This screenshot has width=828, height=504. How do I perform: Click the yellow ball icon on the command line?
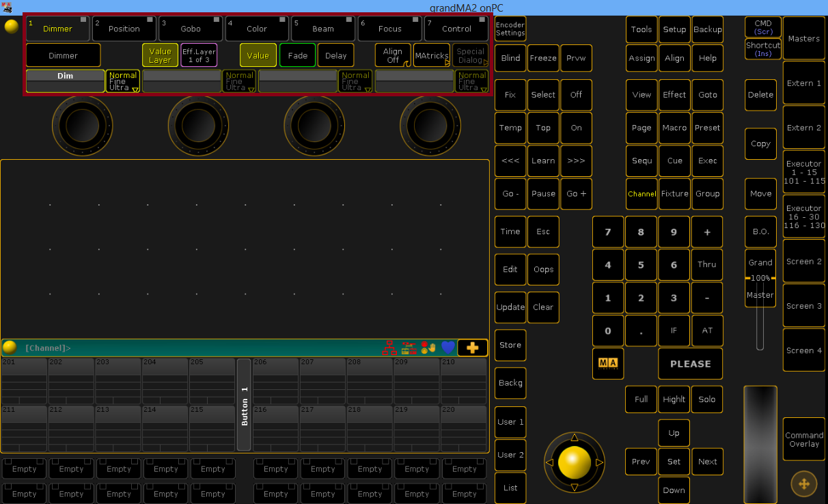(10, 348)
